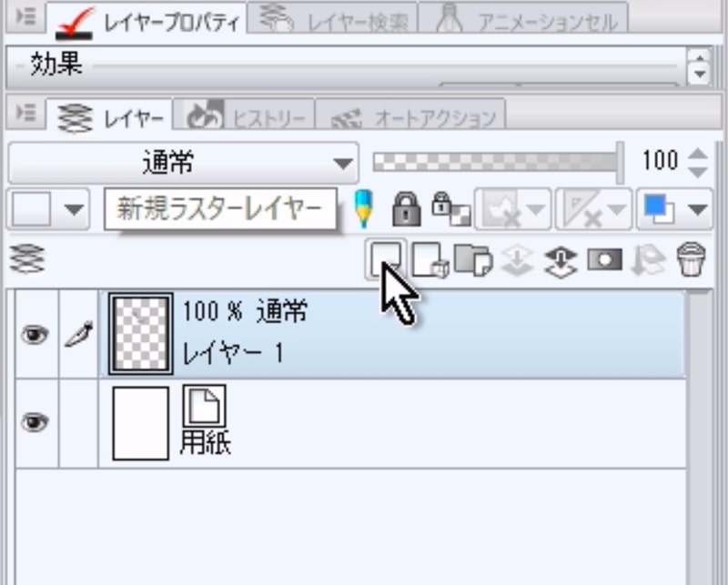Click the layer stack icon at the left of the command bar
This screenshot has height=585, width=728.
coord(27,259)
